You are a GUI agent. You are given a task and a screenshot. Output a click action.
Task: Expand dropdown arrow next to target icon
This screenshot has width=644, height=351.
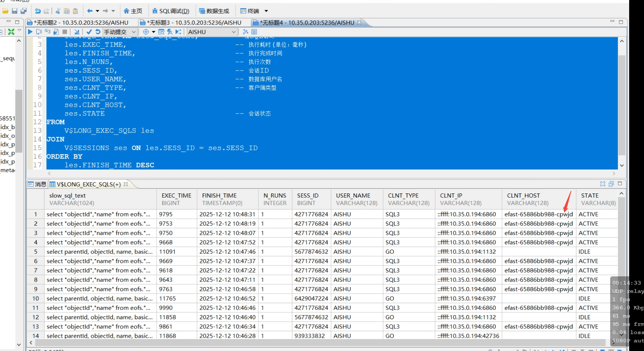pyautogui.click(x=153, y=32)
